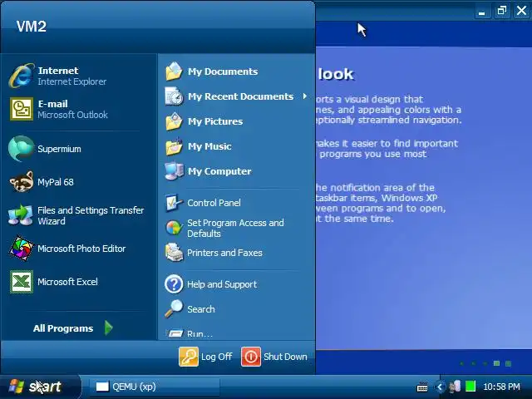The width and height of the screenshot is (532, 399).
Task: Open Control Panel icon
Action: 174,203
